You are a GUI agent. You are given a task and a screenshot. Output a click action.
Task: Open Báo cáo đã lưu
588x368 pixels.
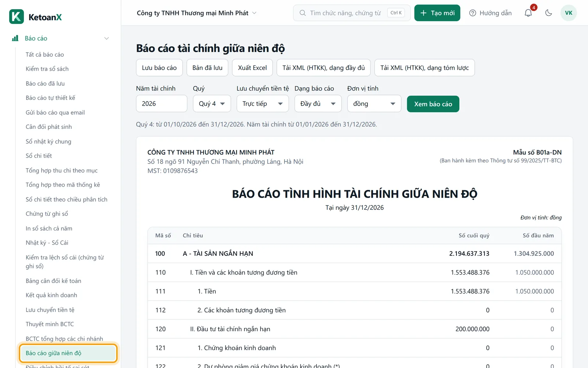45,84
